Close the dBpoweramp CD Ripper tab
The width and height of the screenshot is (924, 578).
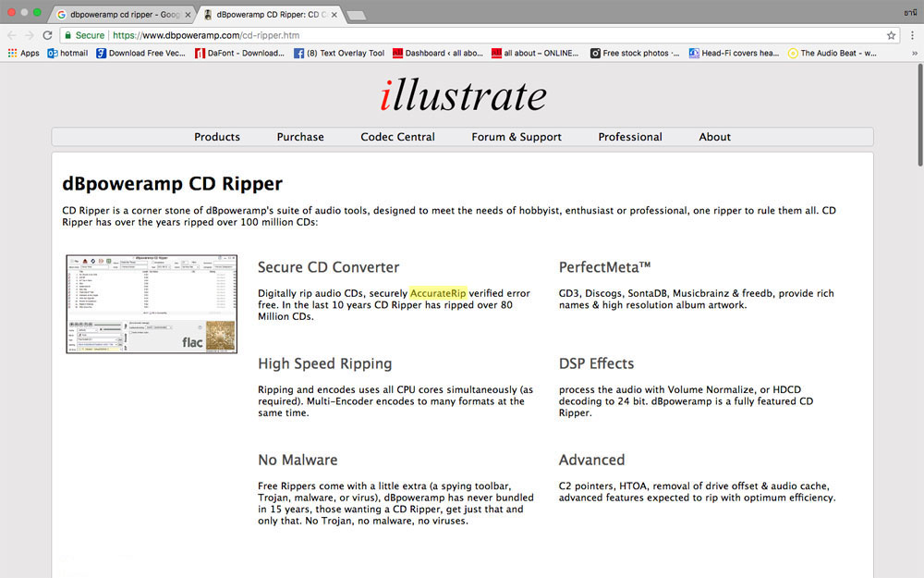333,15
